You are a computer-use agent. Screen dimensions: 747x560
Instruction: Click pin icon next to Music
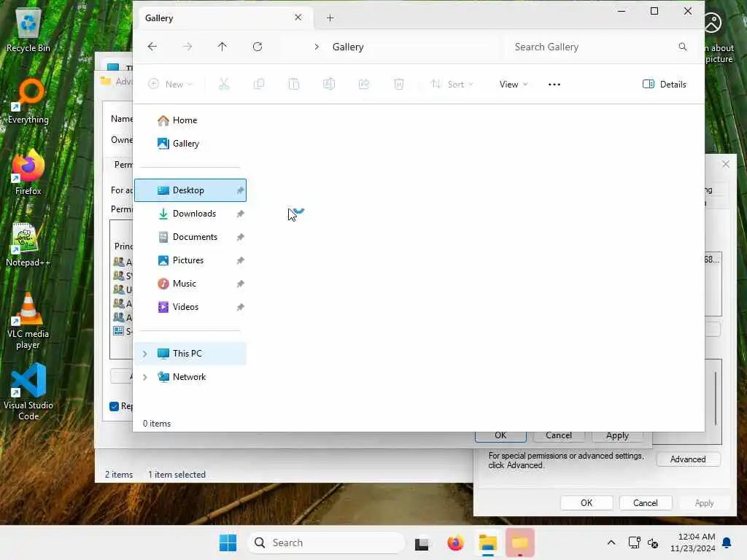click(x=240, y=284)
